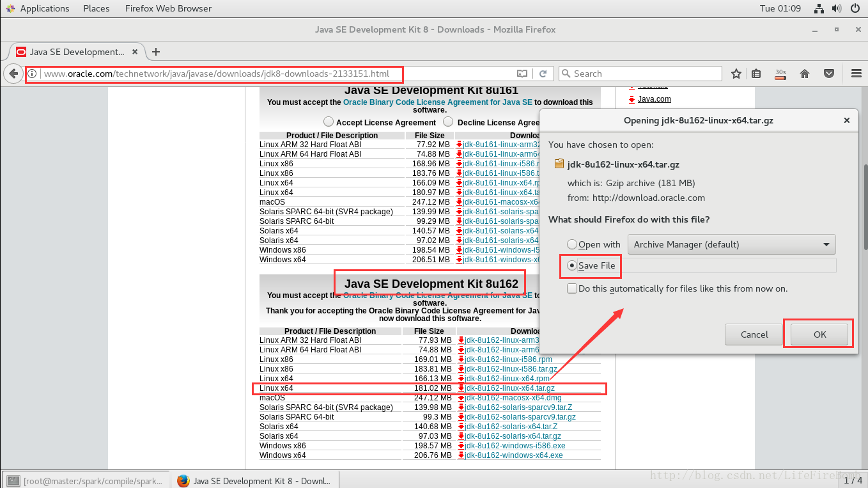Viewport: 868px width, 488px height.
Task: Choose the Open with radio option
Action: point(572,244)
